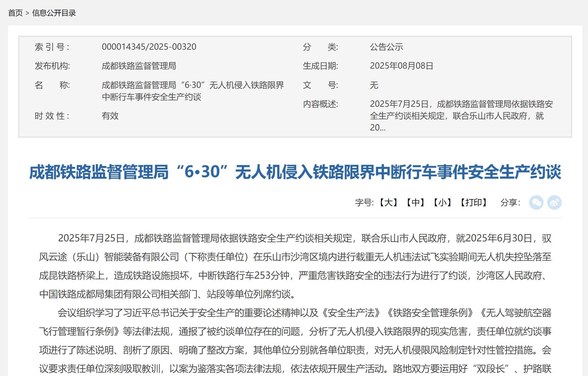Open 信息公开目录 breadcrumb link

(54, 13)
